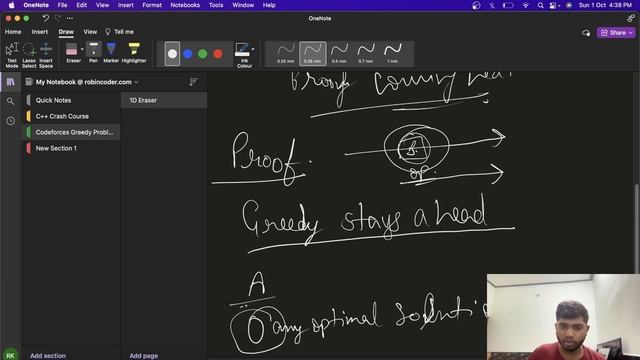This screenshot has height=360, width=640.
Task: Redo the last action
Action: (58, 18)
